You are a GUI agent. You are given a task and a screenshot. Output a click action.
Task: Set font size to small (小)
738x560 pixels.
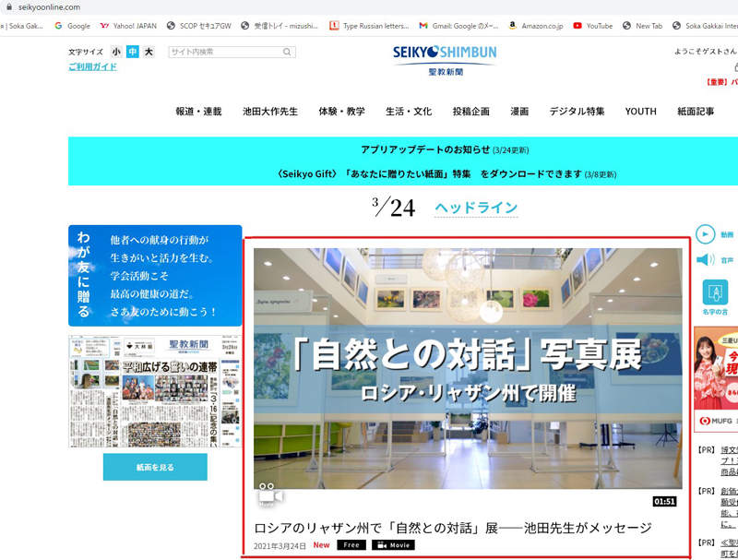tap(116, 53)
